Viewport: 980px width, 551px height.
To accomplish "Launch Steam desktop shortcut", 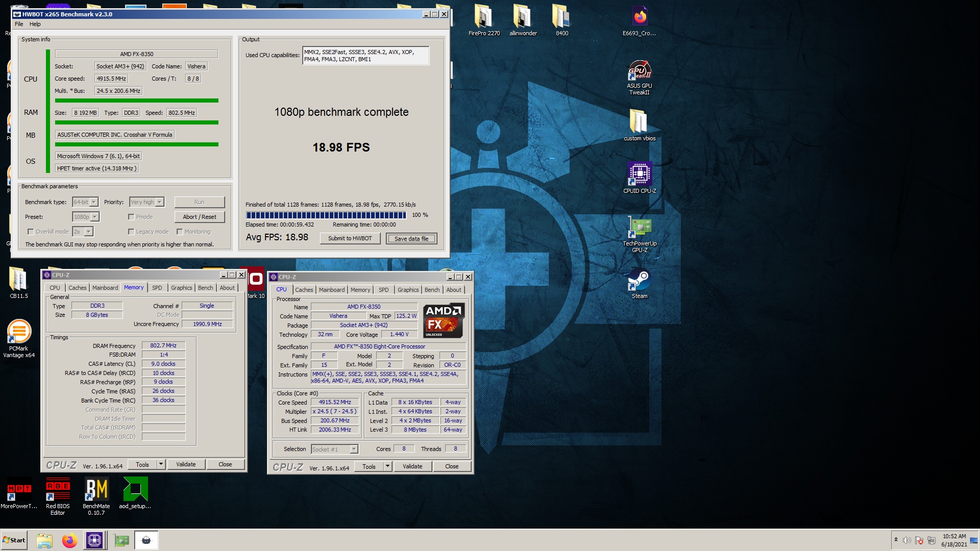I will click(x=639, y=284).
